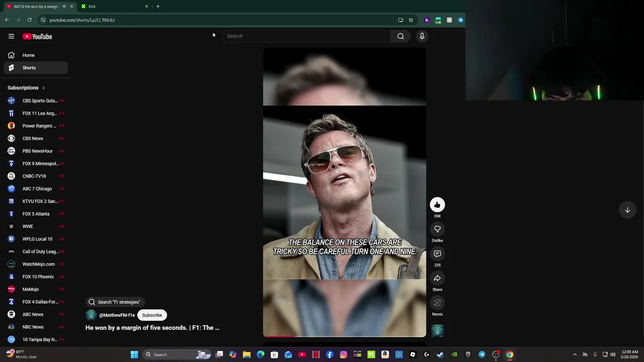Click the address bar URL

point(82,20)
